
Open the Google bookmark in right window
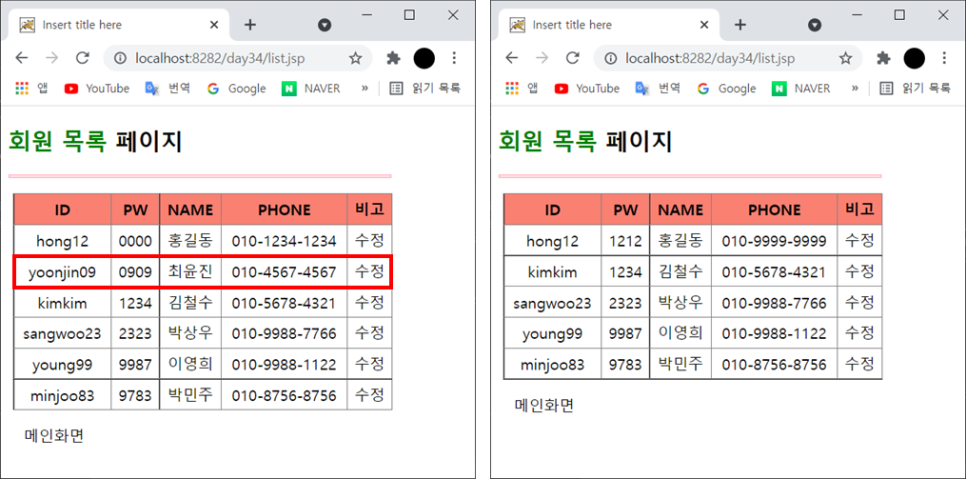click(x=727, y=88)
